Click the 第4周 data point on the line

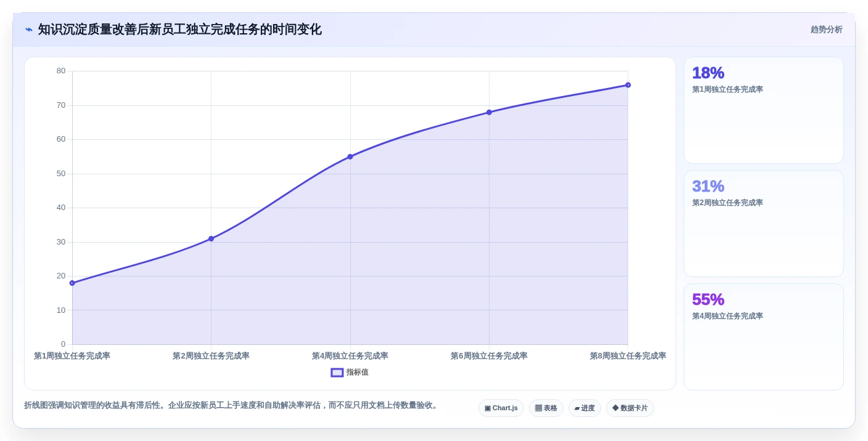[x=350, y=157]
